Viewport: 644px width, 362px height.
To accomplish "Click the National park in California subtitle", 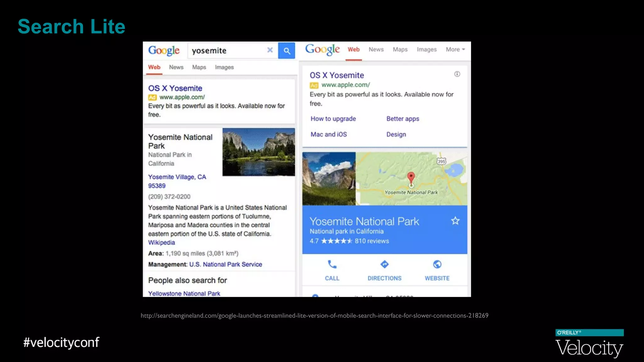I will 347,231.
